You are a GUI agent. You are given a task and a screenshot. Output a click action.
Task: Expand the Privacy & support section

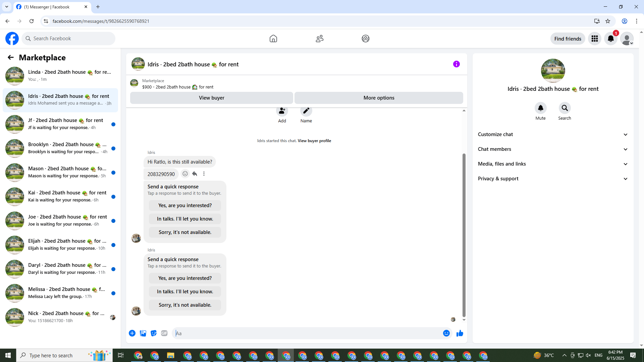pos(553,179)
